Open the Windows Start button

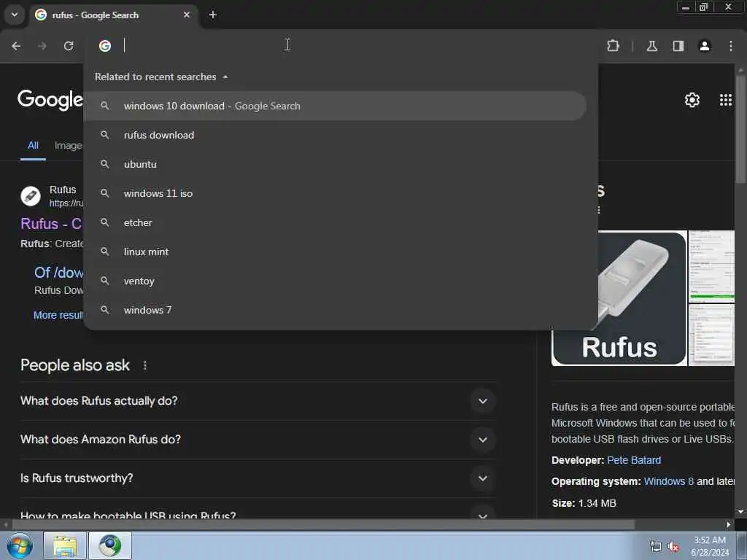[20, 545]
